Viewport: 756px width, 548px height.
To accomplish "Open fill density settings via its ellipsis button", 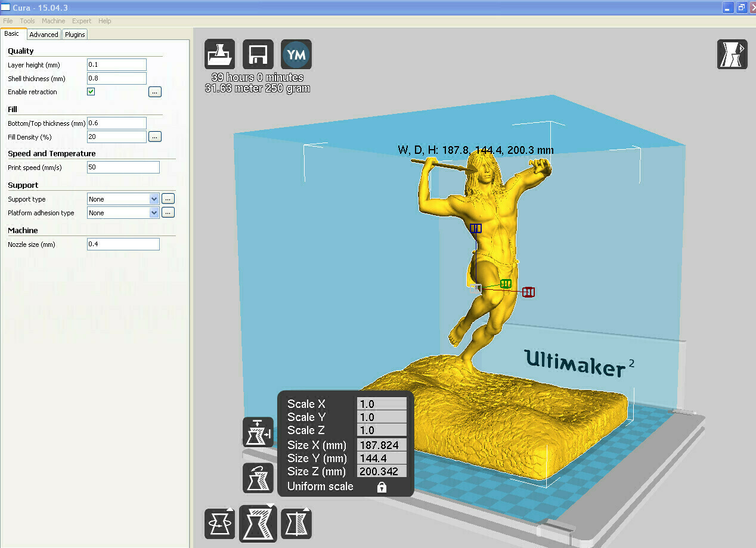I will (154, 137).
